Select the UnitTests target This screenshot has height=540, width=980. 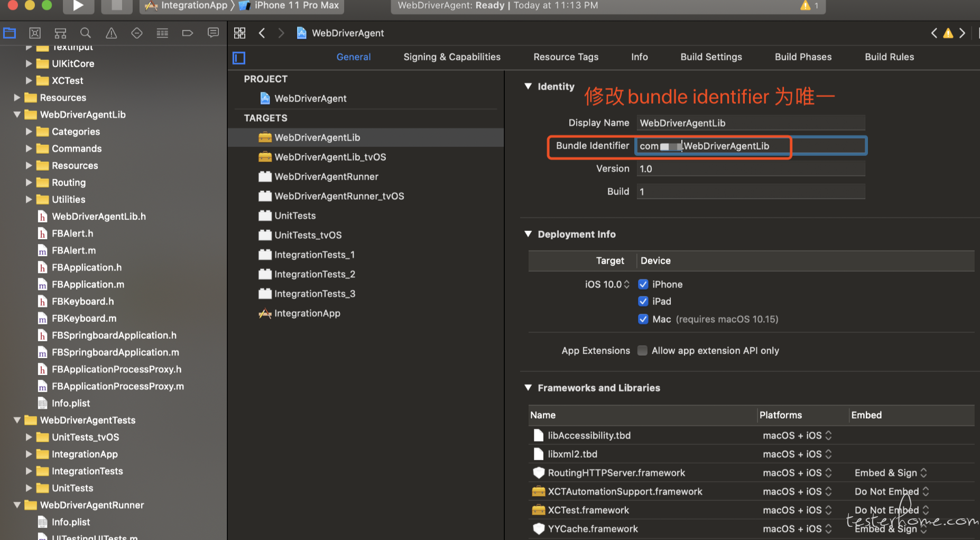pyautogui.click(x=294, y=216)
